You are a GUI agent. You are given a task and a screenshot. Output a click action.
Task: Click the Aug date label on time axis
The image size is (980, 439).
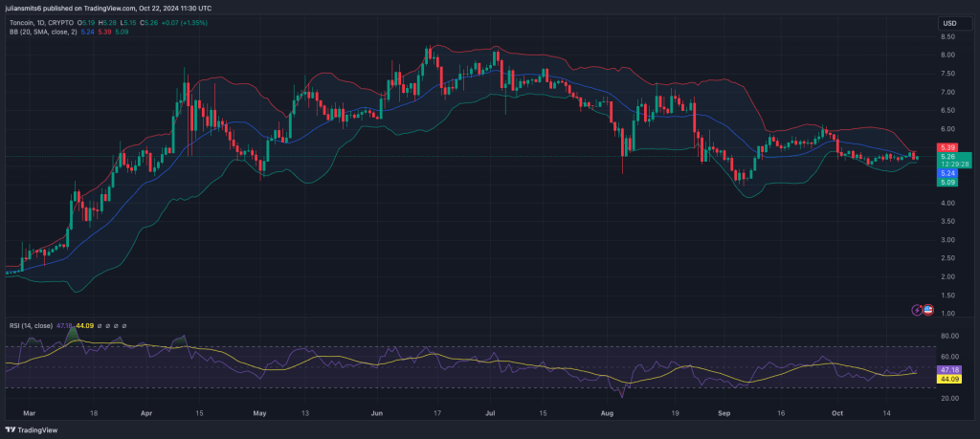(607, 413)
